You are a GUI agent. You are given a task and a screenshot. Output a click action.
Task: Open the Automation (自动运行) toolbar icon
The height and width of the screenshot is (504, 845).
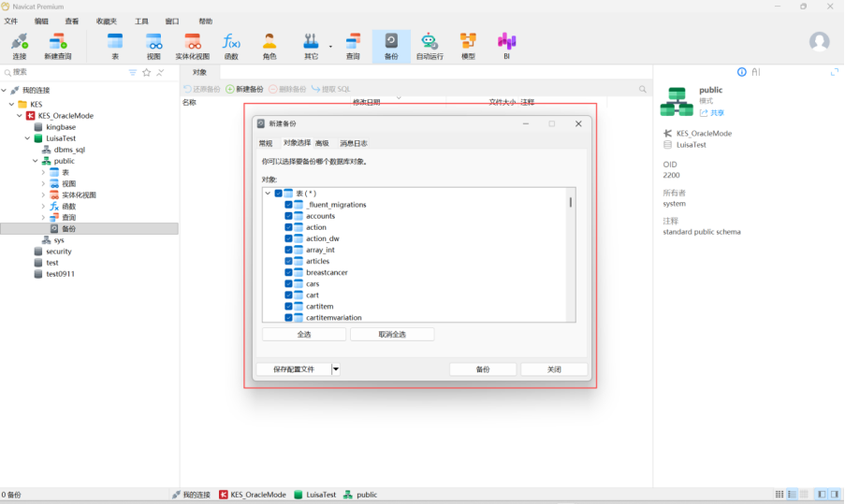[430, 45]
